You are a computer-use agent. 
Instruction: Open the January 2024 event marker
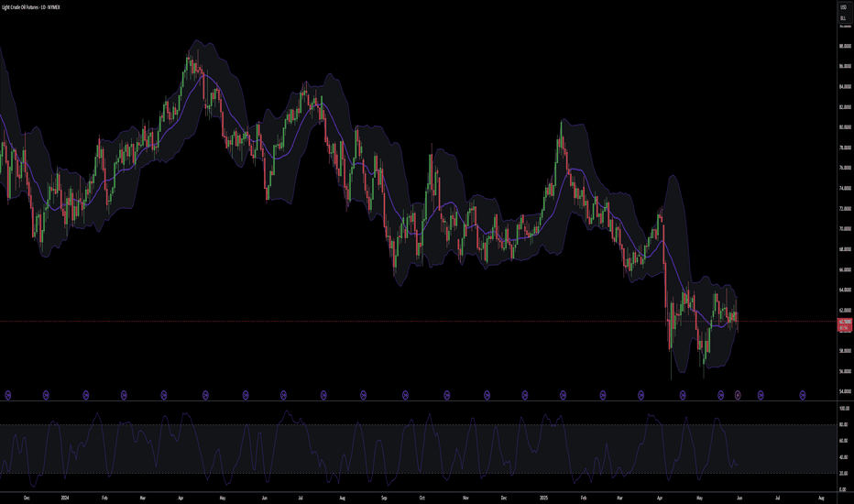85,395
